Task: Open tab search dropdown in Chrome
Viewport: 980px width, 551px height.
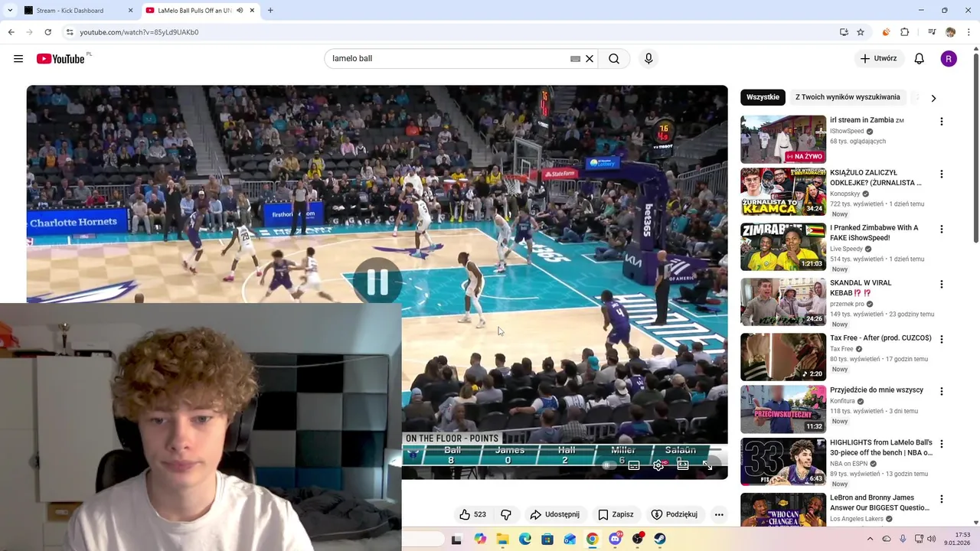Action: tap(10, 11)
